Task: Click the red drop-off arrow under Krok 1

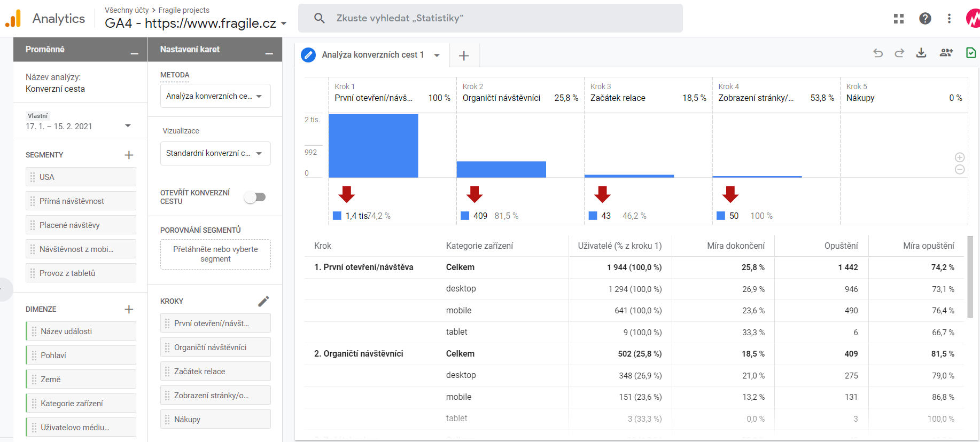Action: pos(347,194)
